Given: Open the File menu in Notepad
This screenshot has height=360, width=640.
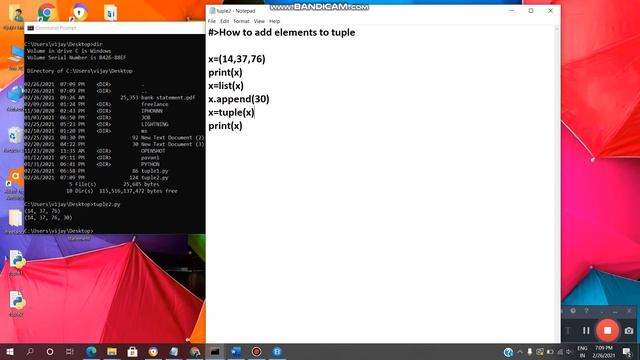Looking at the screenshot, I should [211, 21].
